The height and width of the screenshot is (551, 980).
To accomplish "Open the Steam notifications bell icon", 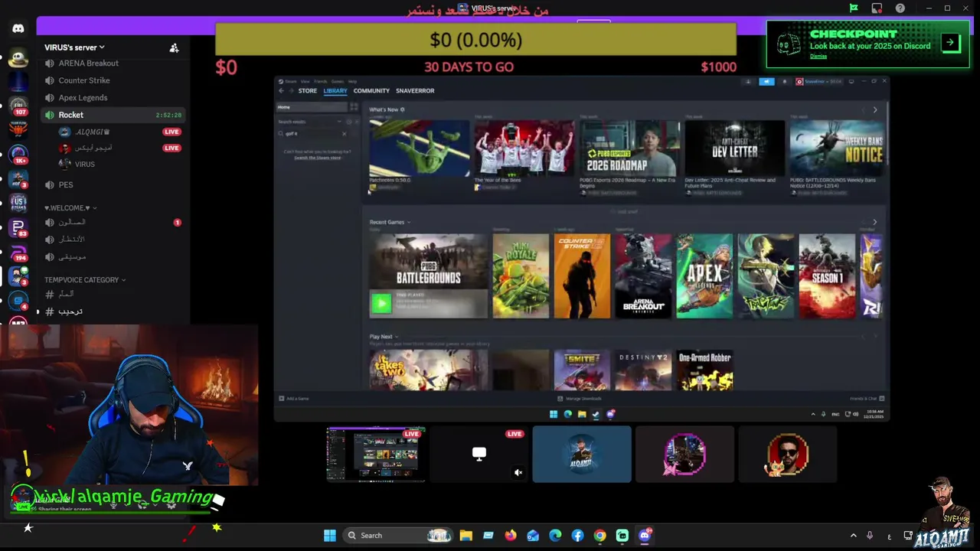I will tap(783, 81).
